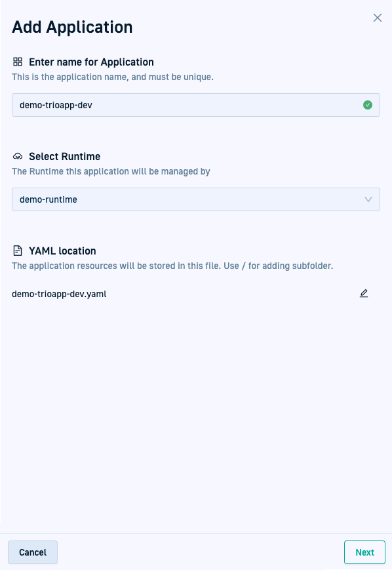Viewport: 392px width, 570px height.
Task: Click the Add Application title
Action: [72, 28]
